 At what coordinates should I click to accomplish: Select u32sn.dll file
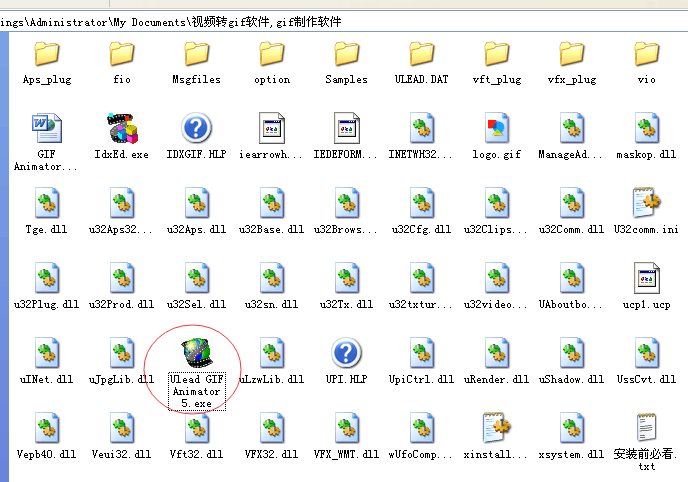click(272, 278)
